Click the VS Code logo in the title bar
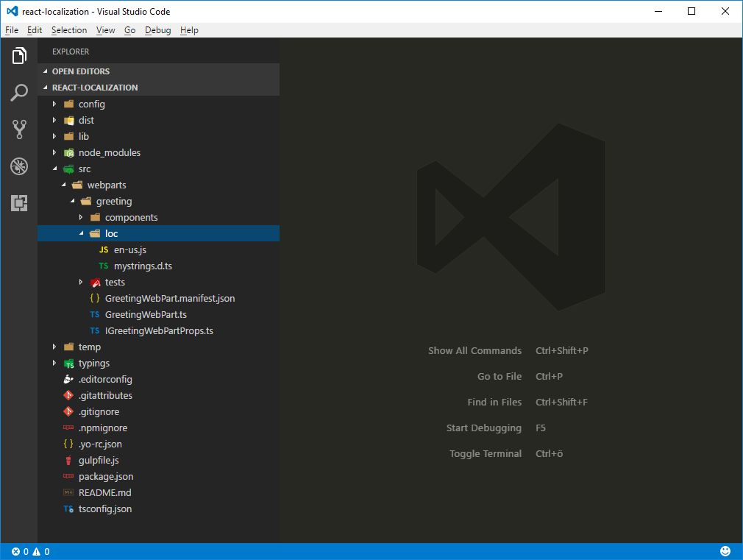Viewport: 743px width, 560px height. coord(10,11)
